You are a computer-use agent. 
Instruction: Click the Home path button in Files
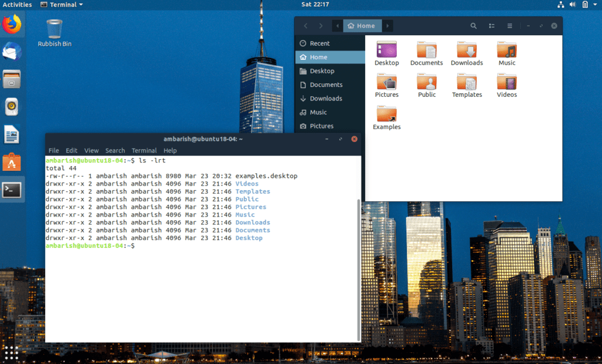[x=362, y=26]
